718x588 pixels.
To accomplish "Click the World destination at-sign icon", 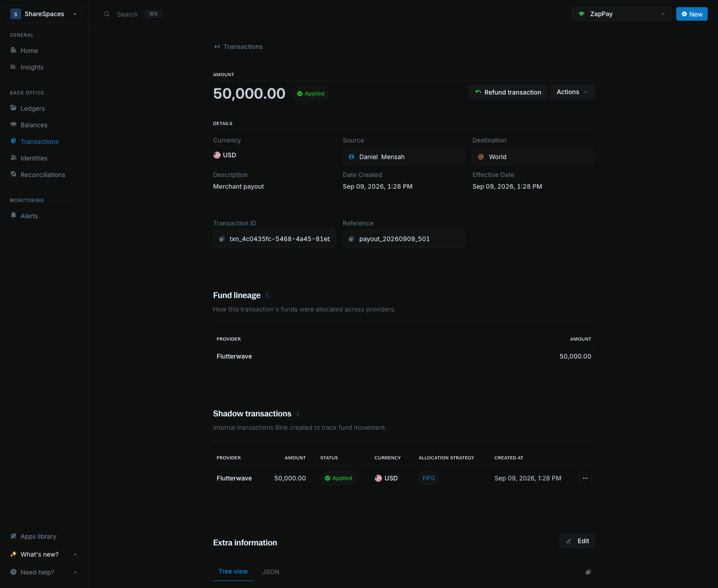I will [481, 157].
